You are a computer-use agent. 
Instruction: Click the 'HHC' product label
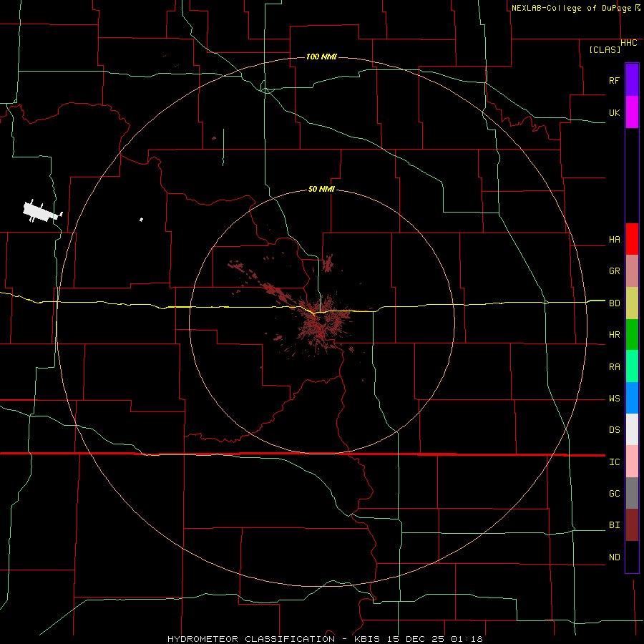click(629, 43)
